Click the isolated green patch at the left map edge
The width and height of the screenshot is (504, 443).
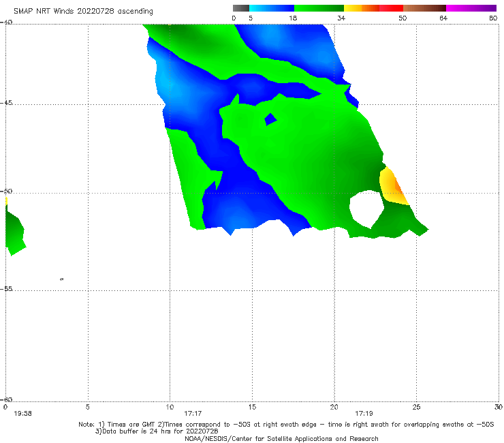(14, 230)
